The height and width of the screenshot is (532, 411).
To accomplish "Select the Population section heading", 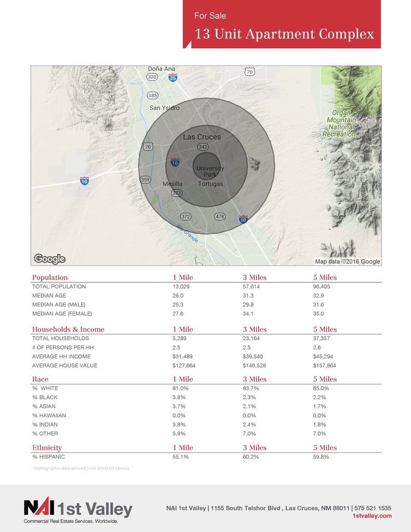I will click(x=50, y=277).
